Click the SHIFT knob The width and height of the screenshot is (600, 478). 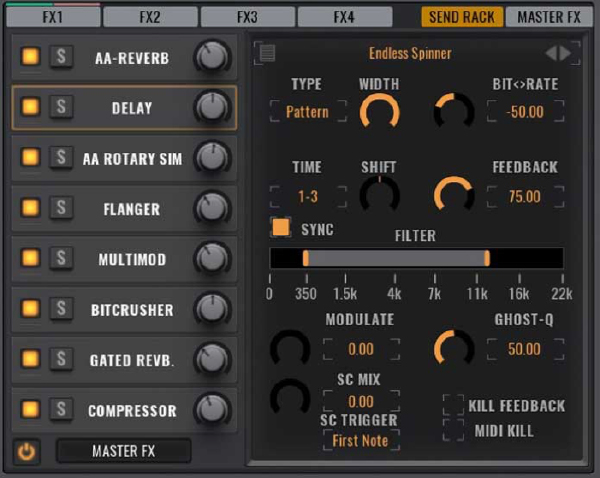(380, 195)
